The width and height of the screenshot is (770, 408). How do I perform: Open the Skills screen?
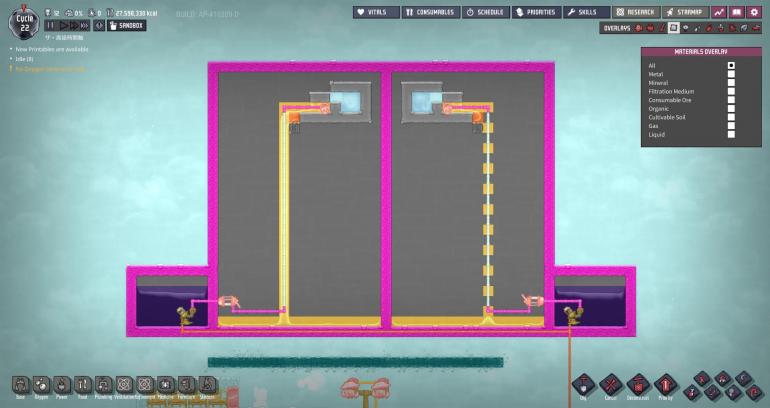click(586, 12)
